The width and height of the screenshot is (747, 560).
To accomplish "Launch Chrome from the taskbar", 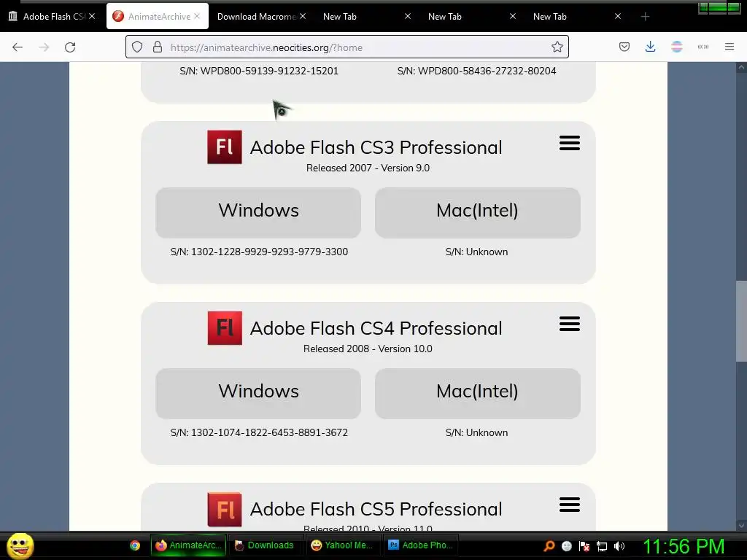I will coord(135,545).
